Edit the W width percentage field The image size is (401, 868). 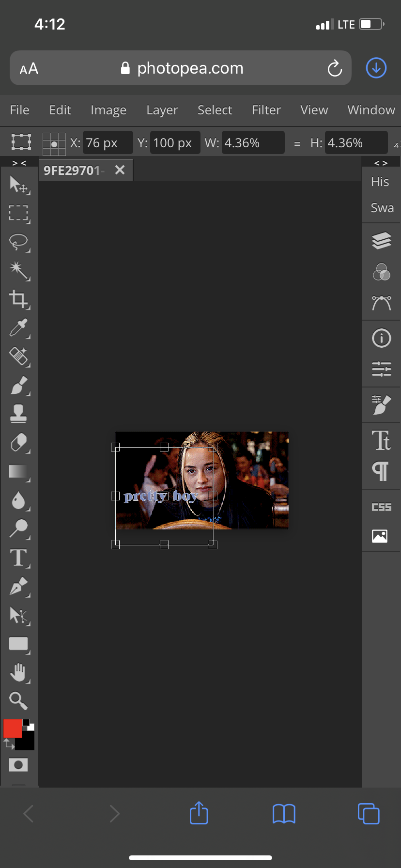[x=253, y=143]
